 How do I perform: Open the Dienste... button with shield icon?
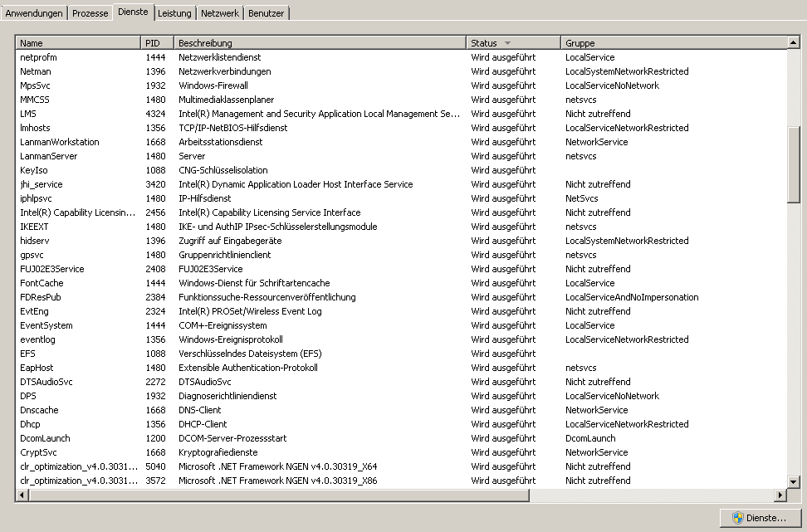761,518
